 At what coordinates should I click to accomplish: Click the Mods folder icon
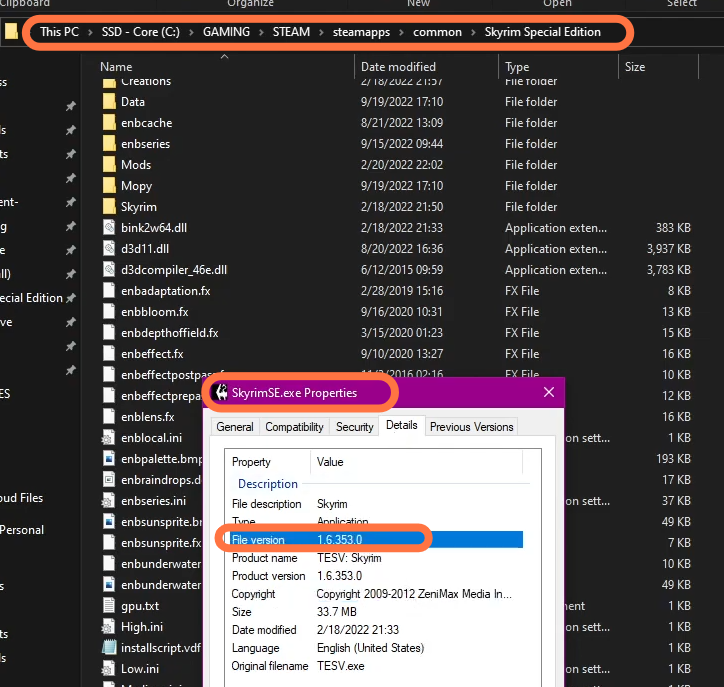pyautogui.click(x=109, y=165)
